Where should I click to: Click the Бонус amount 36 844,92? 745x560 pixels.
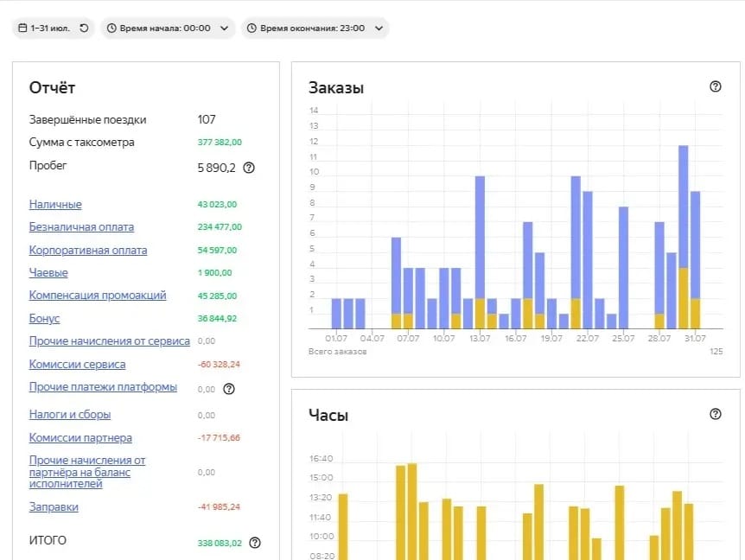pos(217,318)
